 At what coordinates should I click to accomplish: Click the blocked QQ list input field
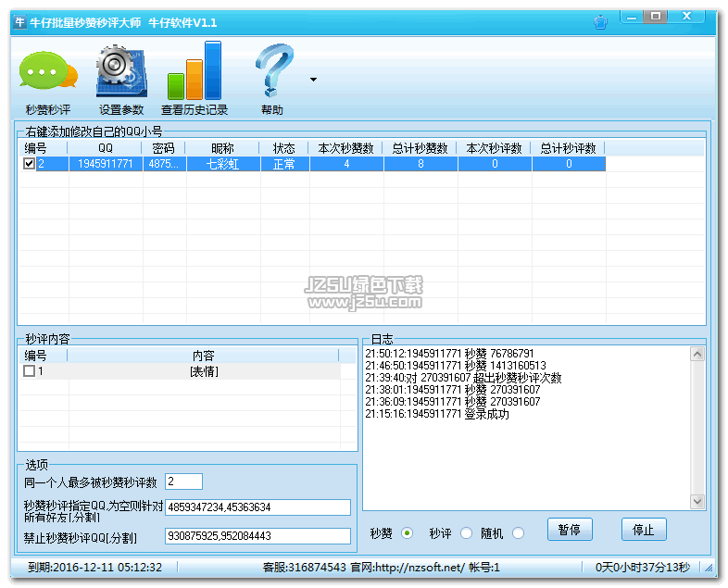point(257,536)
